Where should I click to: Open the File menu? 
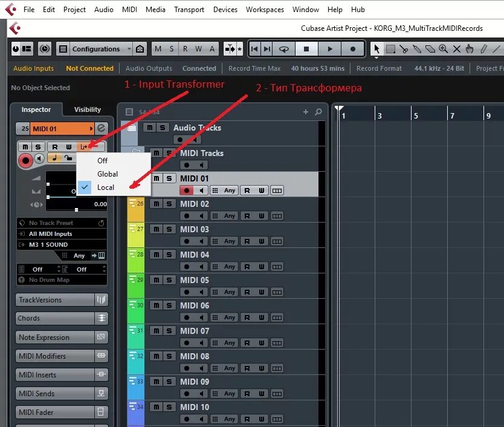pyautogui.click(x=29, y=10)
